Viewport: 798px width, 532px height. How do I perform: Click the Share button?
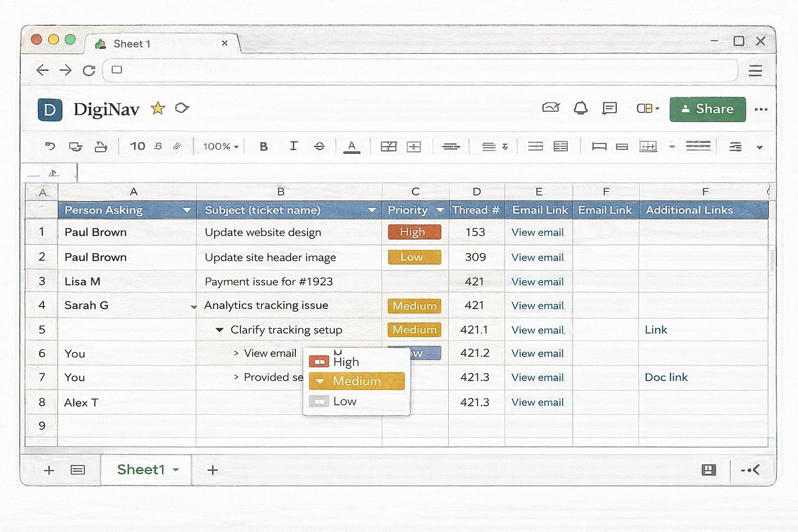coord(708,108)
